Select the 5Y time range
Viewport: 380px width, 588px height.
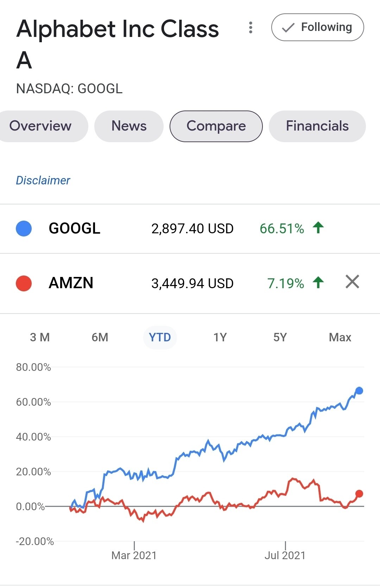[x=280, y=337]
